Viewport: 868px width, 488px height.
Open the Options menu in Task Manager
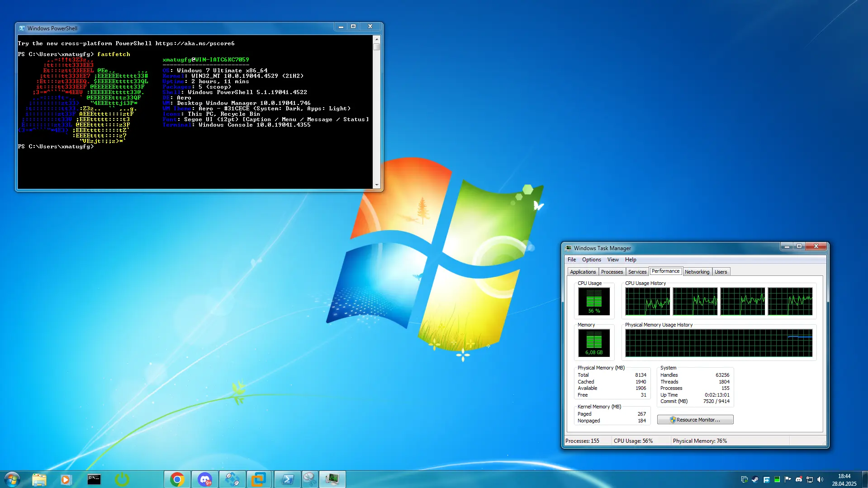(592, 260)
